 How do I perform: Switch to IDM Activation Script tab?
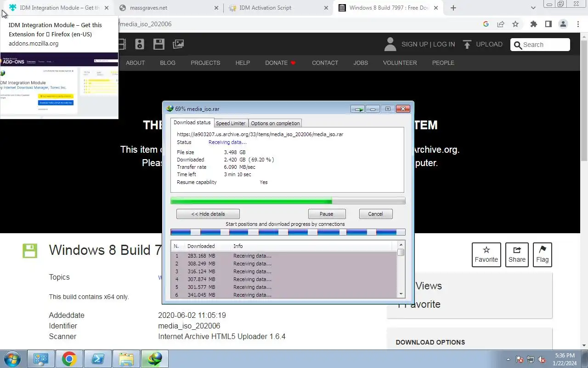[x=277, y=8]
